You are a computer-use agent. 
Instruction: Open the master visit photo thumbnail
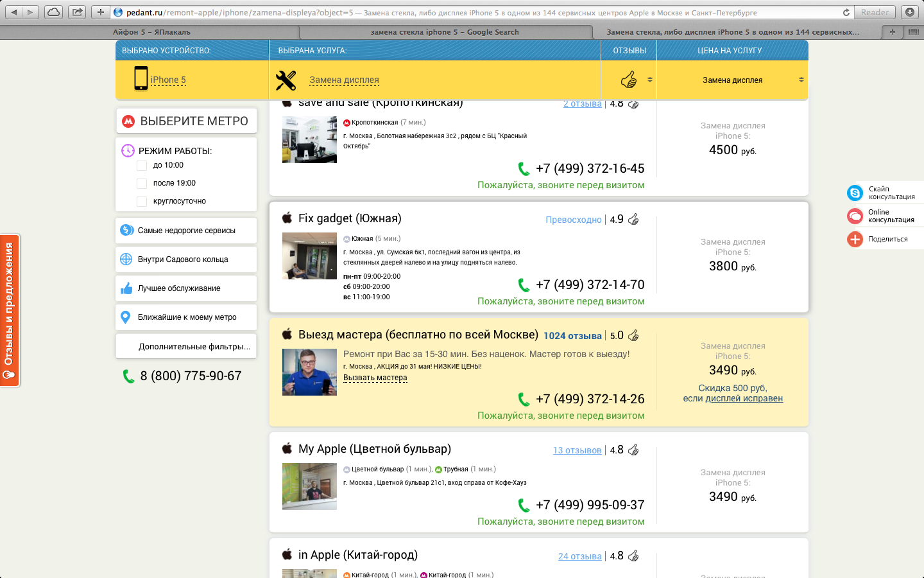tap(309, 372)
